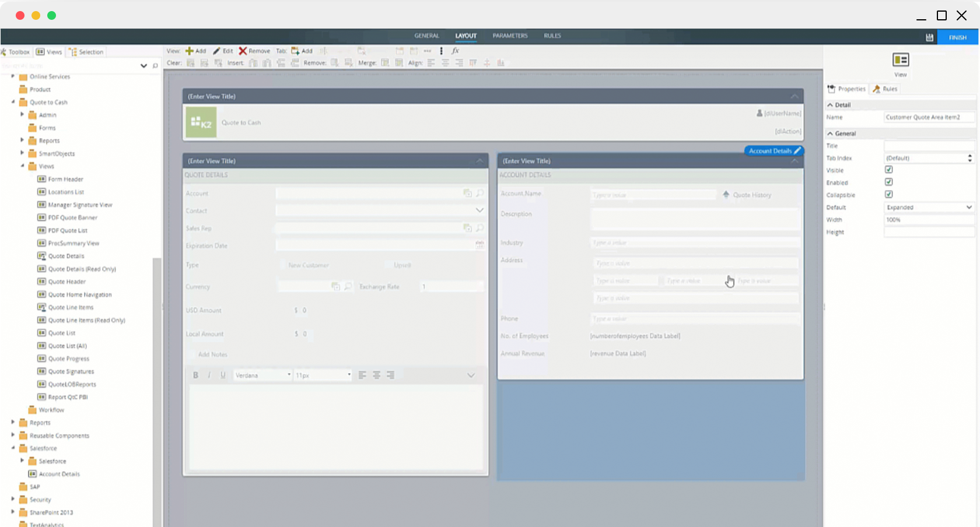Switch to the RULES tab in top bar
Screen dimensions: 980x527
click(552, 36)
